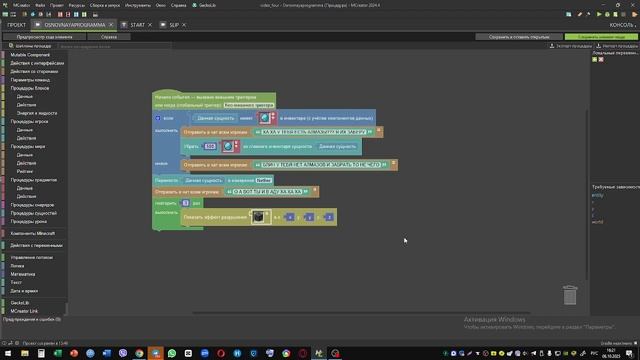640x360 pixels.
Task: Open the dimension dropdown showing Nether
Action: coord(264,180)
